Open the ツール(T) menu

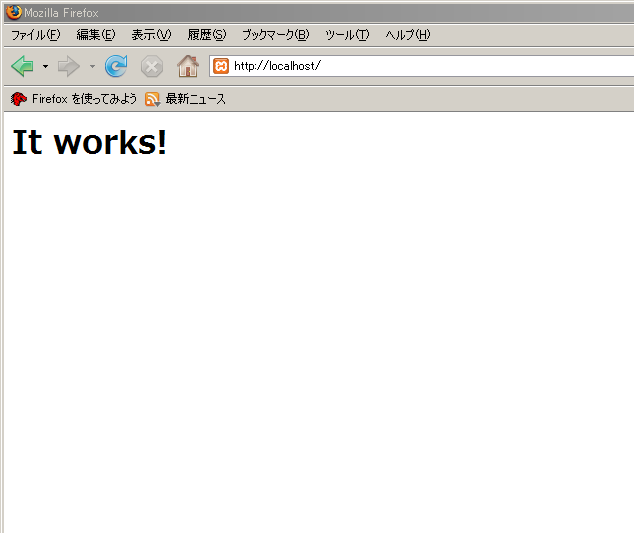[x=347, y=35]
